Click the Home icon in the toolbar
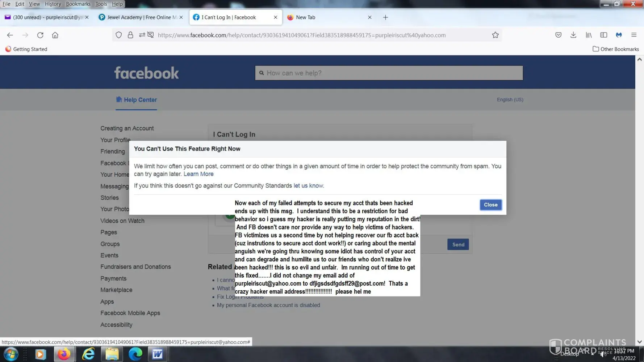 tap(55, 35)
